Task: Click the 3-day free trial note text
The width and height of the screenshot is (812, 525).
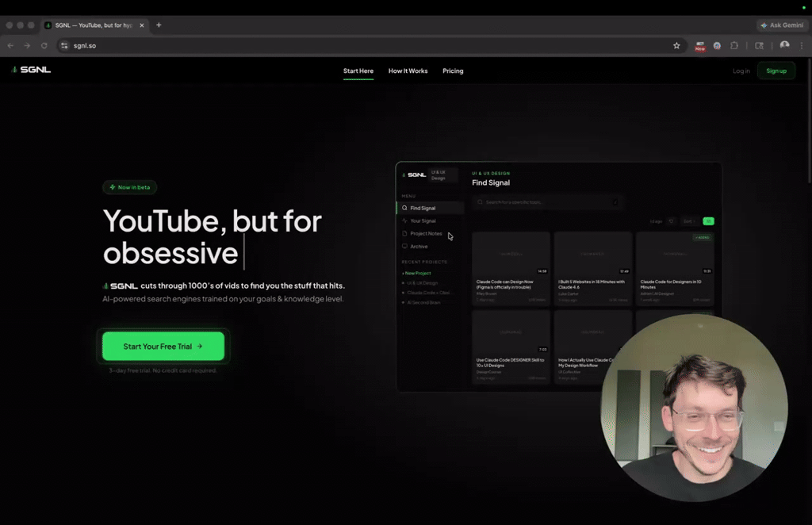Action: pyautogui.click(x=163, y=370)
